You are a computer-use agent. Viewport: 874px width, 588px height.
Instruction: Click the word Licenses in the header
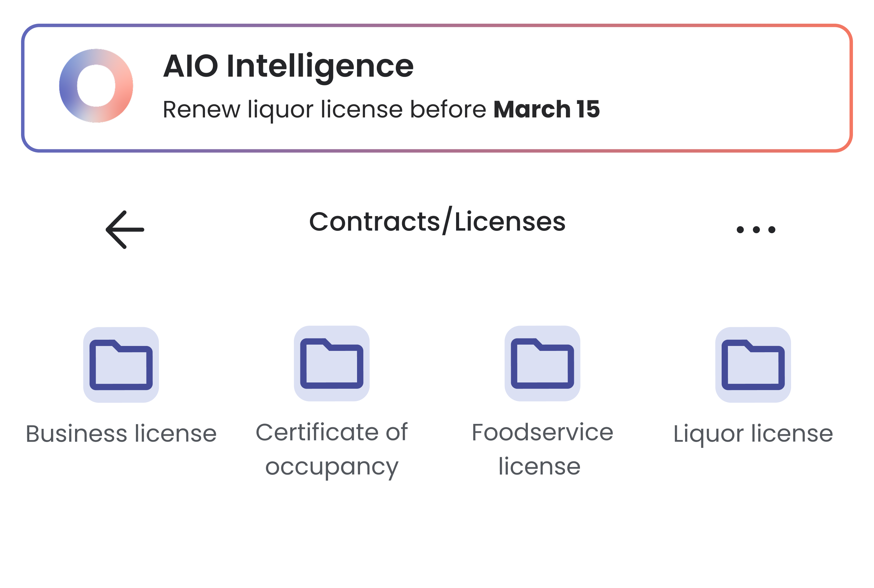coord(510,221)
